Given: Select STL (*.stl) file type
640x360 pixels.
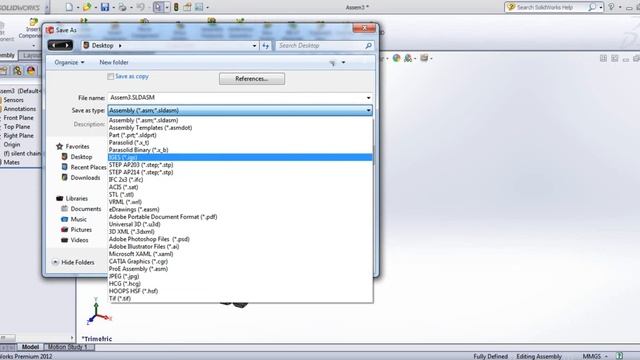Looking at the screenshot, I should (240, 195).
